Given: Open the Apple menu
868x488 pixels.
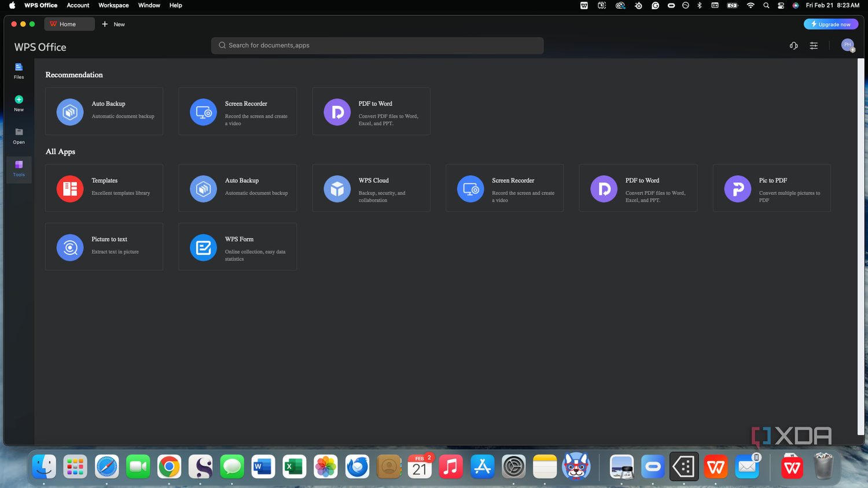Looking at the screenshot, I should click(12, 5).
